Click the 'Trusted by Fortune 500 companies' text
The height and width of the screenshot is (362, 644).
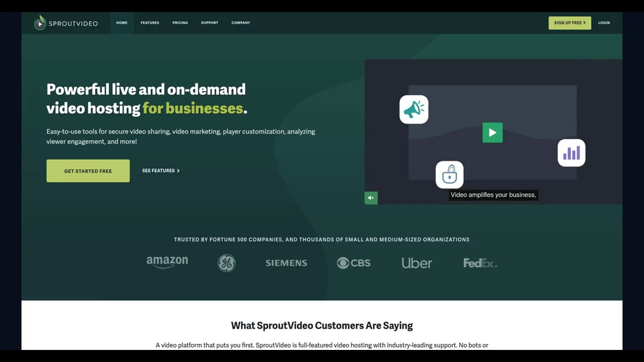coord(322,240)
